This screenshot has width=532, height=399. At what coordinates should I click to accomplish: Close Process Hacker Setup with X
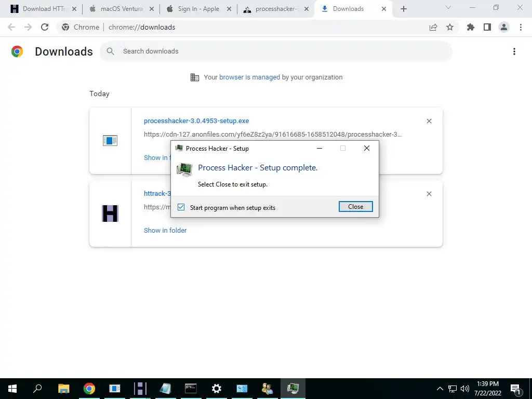(x=367, y=148)
